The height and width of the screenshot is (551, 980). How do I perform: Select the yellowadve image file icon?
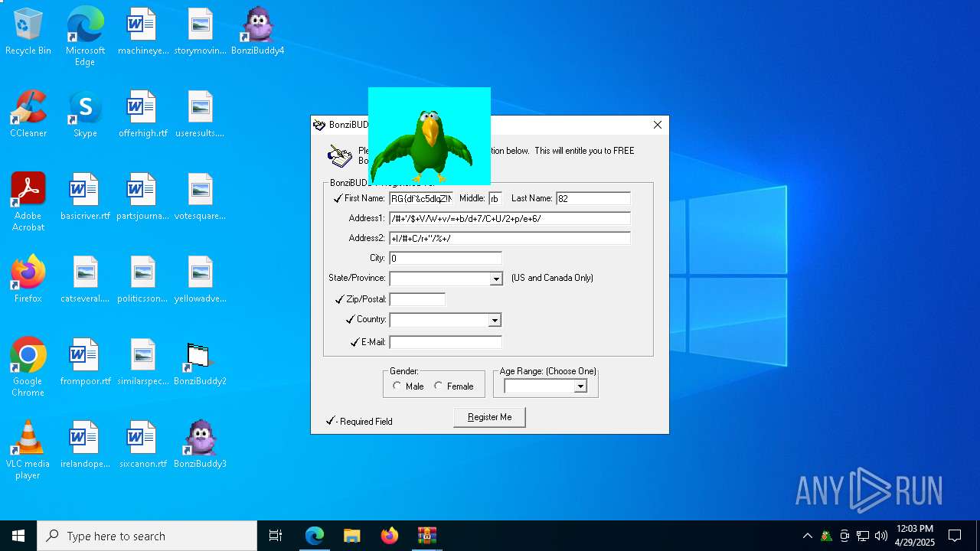tap(200, 280)
